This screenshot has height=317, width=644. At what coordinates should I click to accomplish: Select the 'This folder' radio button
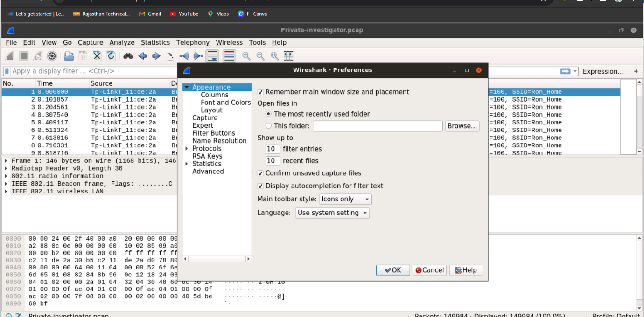(268, 126)
